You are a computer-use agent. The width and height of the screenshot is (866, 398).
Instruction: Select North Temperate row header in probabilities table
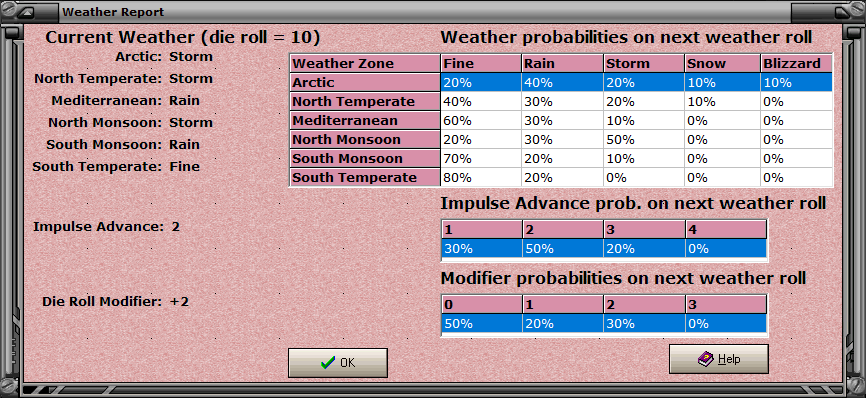tap(365, 102)
